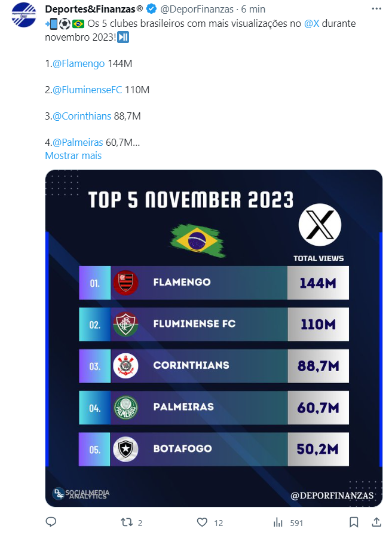
Task: Open the Top 5 November 2023 image
Action: coord(213,338)
